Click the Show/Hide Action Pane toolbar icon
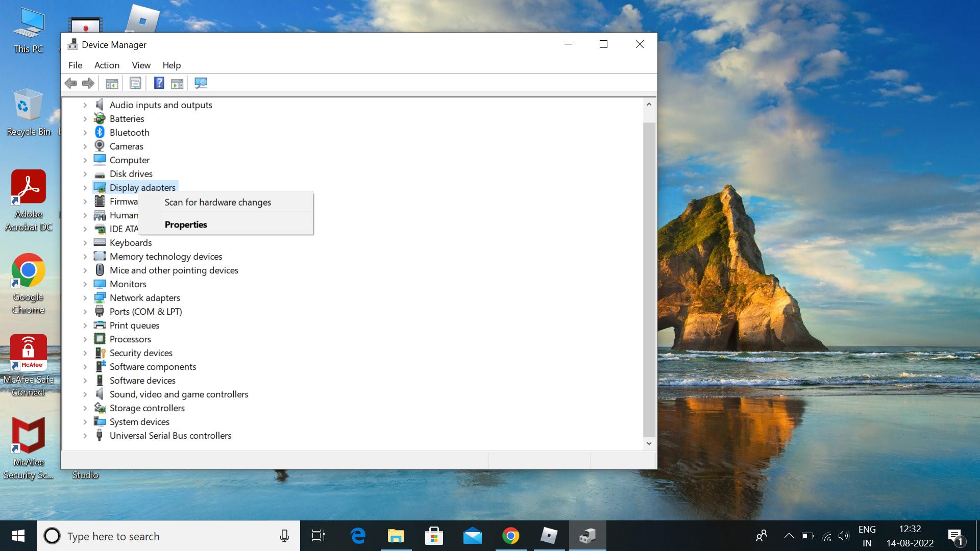The width and height of the screenshot is (980, 551). (177, 83)
